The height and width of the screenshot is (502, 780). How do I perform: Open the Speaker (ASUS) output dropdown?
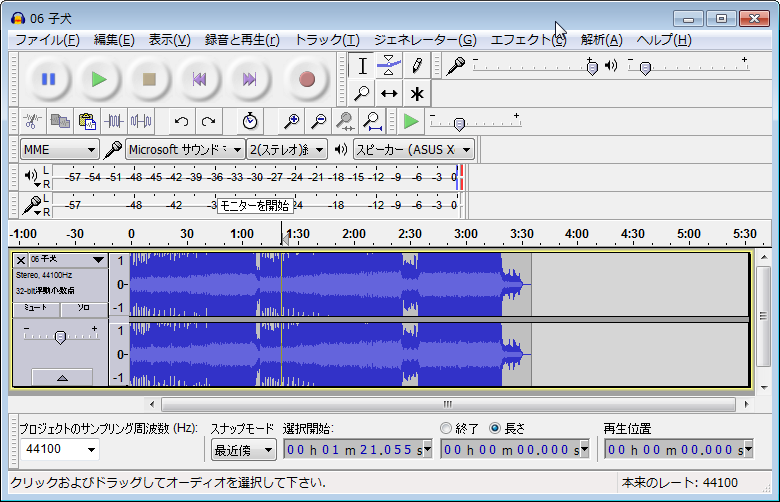(413, 149)
